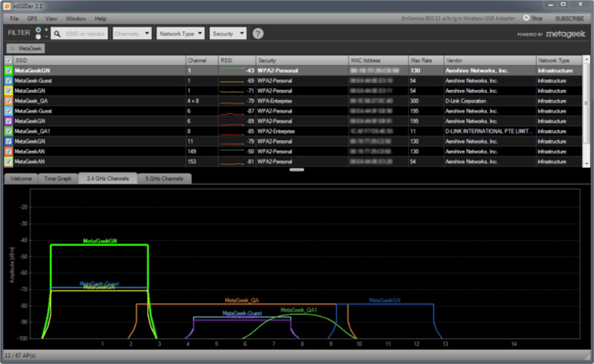The width and height of the screenshot is (594, 364).
Task: Click the green MetaGeekGN label in the graph
Action: tap(100, 241)
